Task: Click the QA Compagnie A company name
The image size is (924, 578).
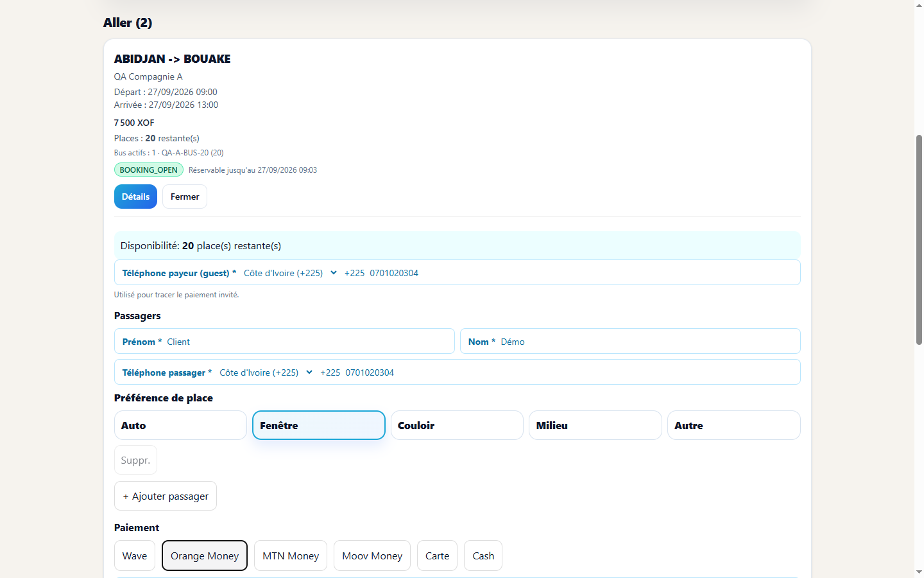Action: tap(148, 76)
